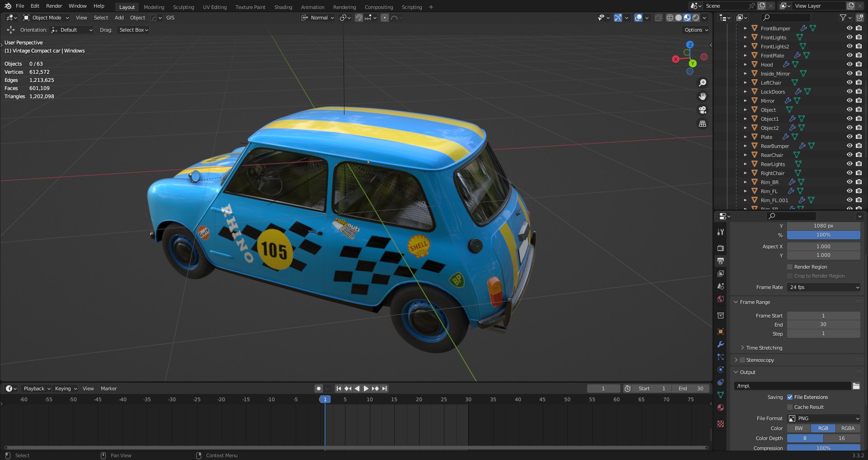
Task: Select material preview viewport shading
Action: [x=687, y=18]
